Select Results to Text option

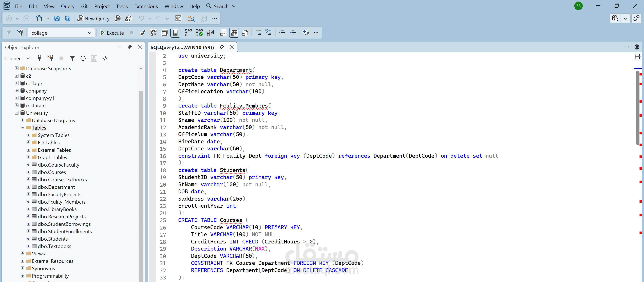click(x=223, y=33)
